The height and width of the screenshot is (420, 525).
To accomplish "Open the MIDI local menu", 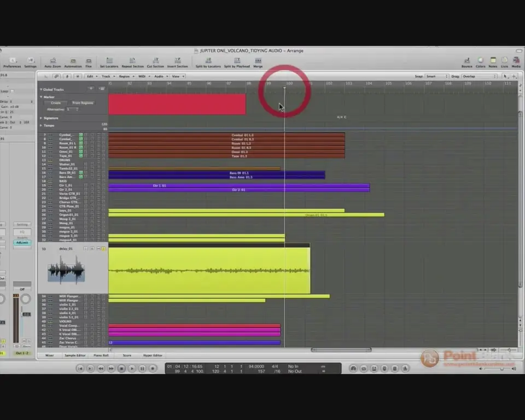I will (x=144, y=77).
